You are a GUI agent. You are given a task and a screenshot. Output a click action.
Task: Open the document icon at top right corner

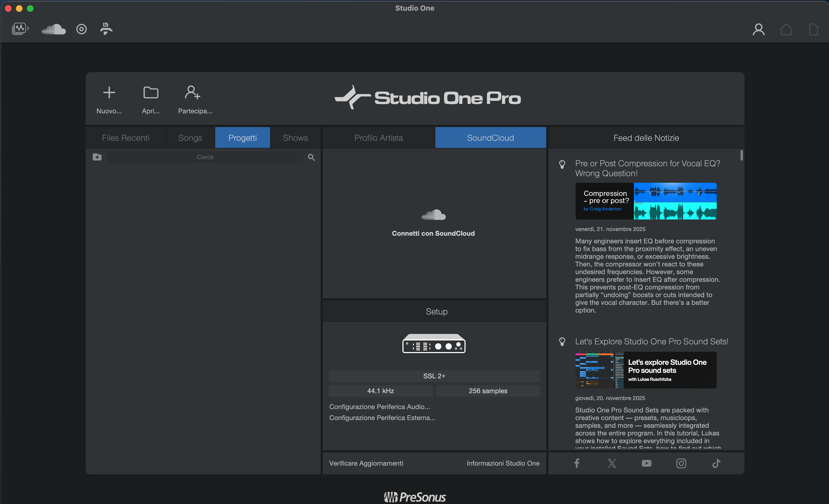tap(814, 30)
